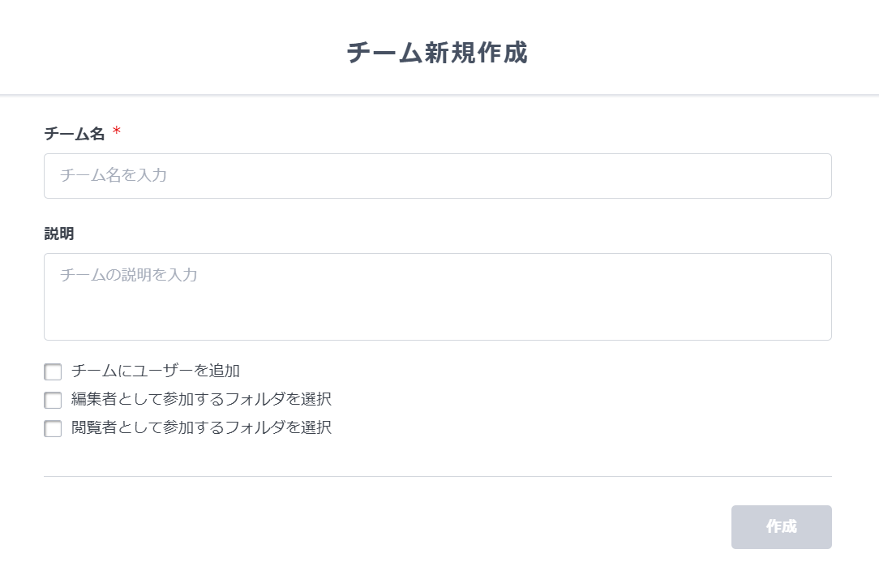Enable 編集者として参加するフォルダを選択 checkbox
The width and height of the screenshot is (879, 588).
(53, 400)
